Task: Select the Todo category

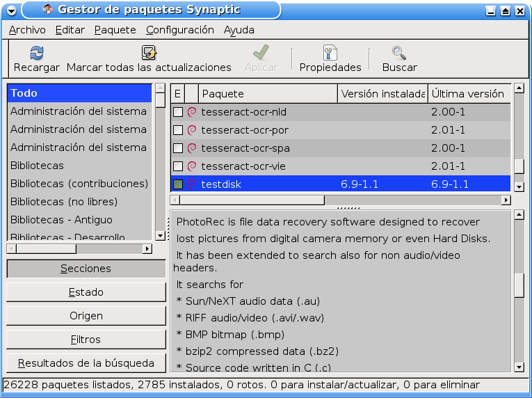Action: (79, 93)
